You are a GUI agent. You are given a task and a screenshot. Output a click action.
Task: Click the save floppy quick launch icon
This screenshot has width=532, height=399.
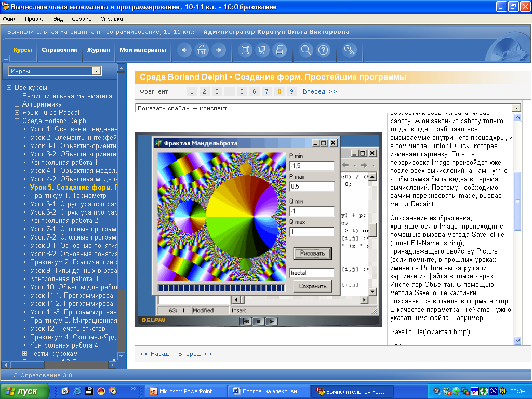89,391
